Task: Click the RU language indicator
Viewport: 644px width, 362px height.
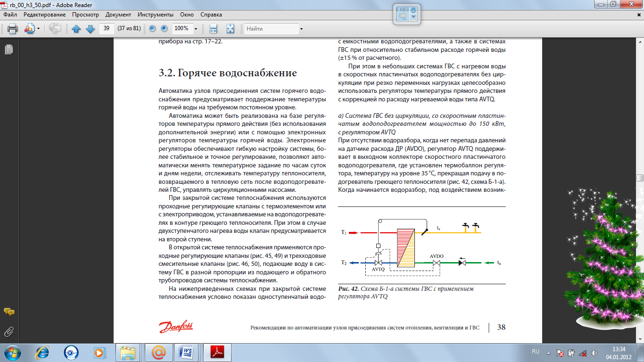Action: [x=535, y=352]
